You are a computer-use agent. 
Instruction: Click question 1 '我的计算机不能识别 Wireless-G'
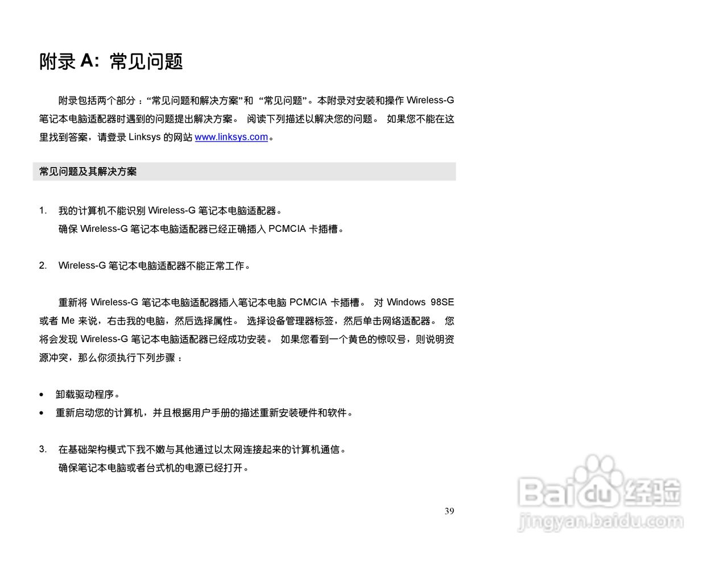(x=170, y=211)
